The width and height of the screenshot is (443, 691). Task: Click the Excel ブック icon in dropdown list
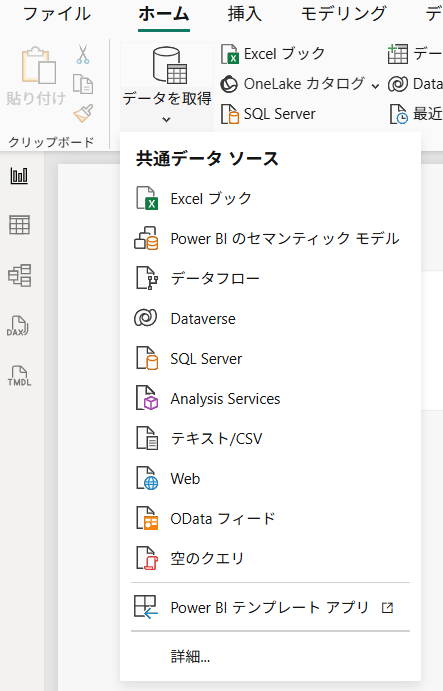point(146,198)
